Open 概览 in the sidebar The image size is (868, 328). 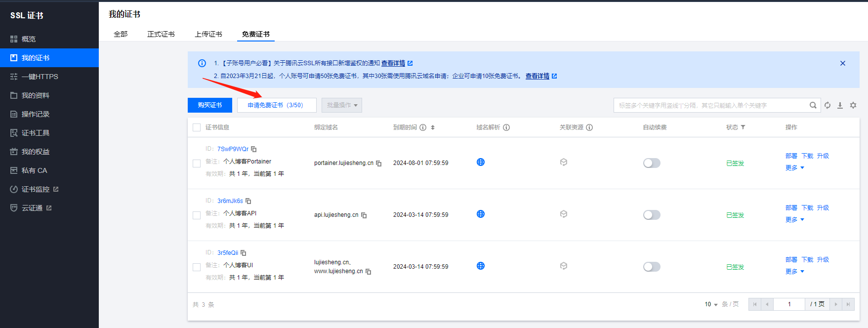[49, 39]
